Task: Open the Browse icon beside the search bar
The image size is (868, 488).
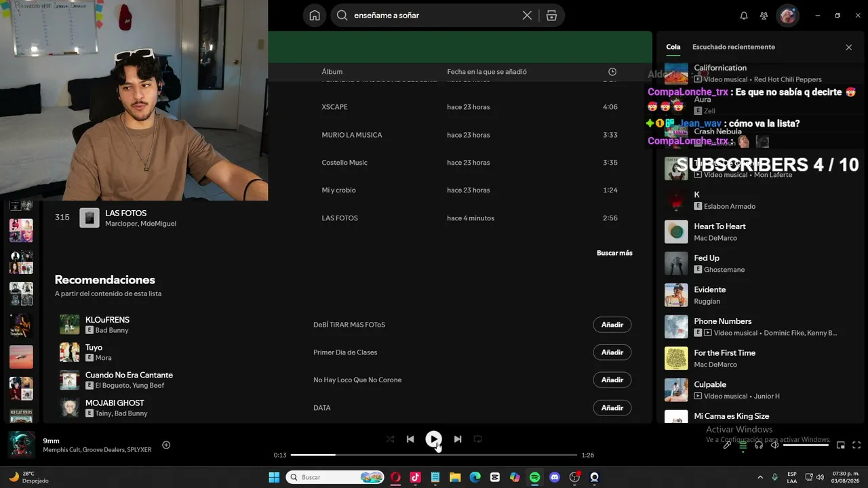Action: pyautogui.click(x=551, y=16)
